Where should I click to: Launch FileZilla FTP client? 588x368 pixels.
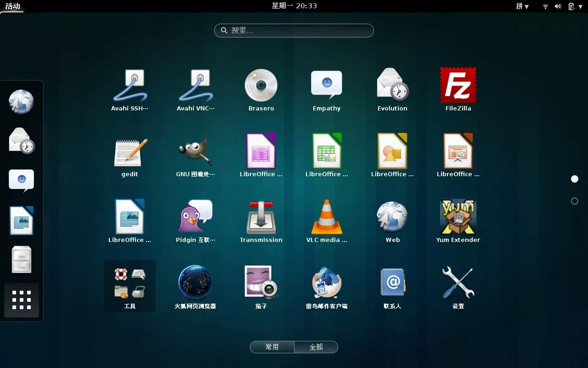pyautogui.click(x=458, y=90)
